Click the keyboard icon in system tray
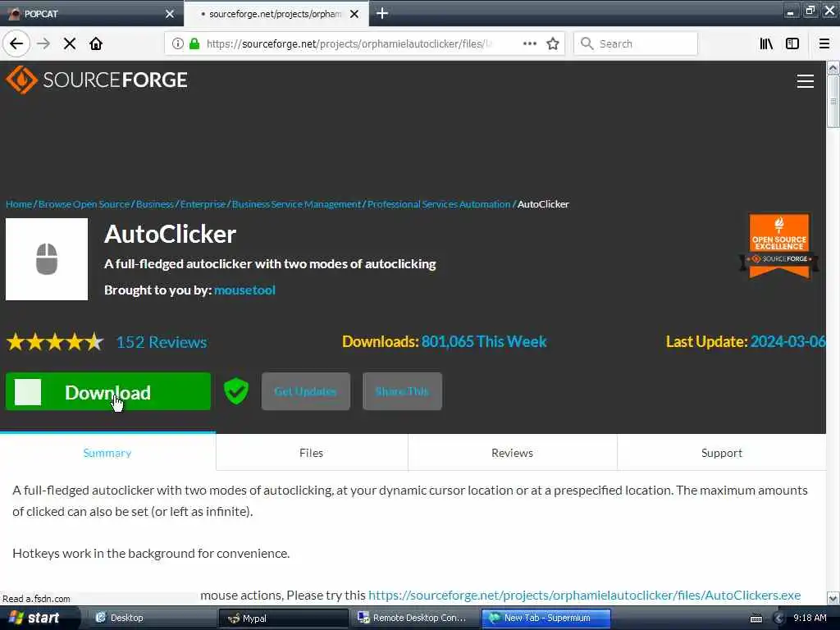This screenshot has width=840, height=630. (756, 619)
